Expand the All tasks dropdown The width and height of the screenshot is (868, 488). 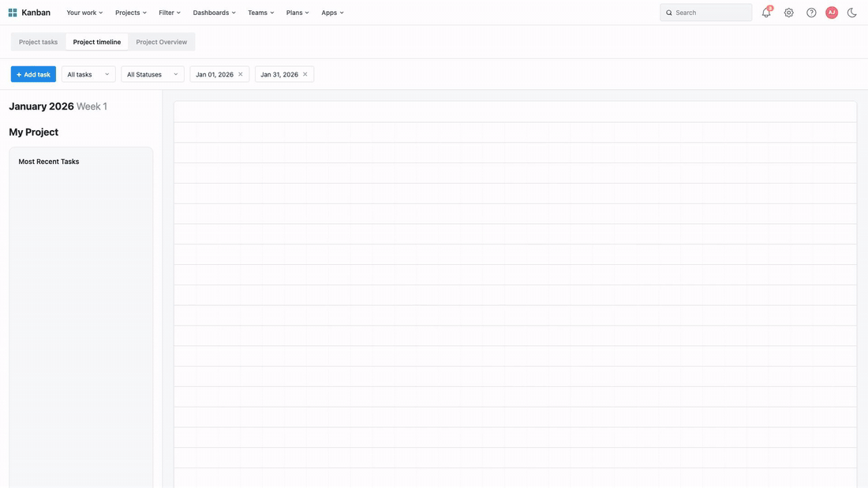coord(88,74)
